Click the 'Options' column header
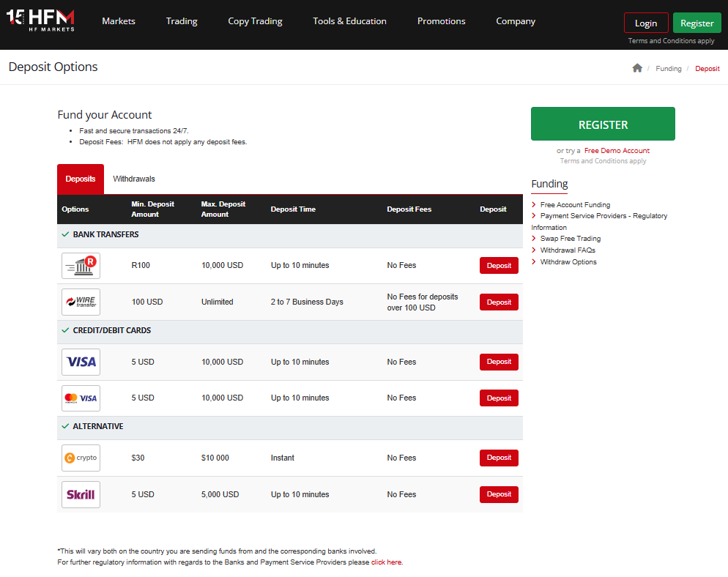The image size is (728, 577). tap(75, 209)
